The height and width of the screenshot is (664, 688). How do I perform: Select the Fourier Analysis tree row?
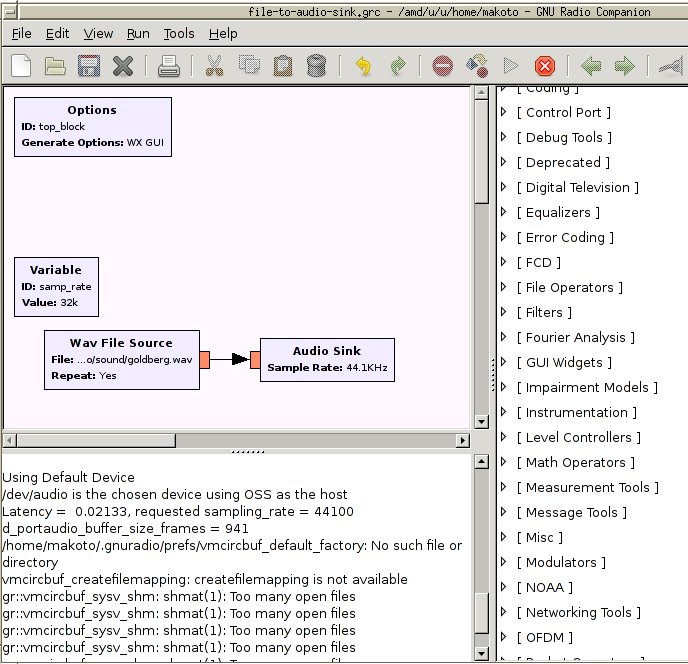(x=593, y=337)
